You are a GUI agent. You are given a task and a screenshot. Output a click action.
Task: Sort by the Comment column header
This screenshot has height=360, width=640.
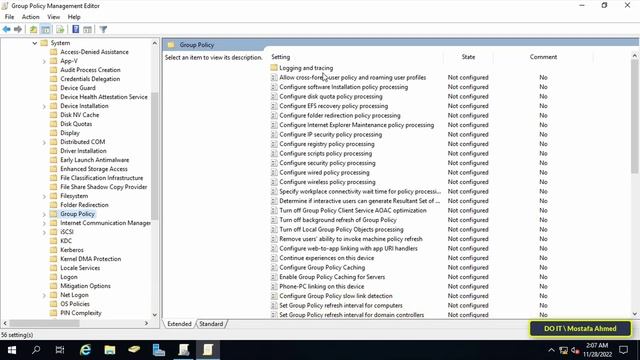543,57
